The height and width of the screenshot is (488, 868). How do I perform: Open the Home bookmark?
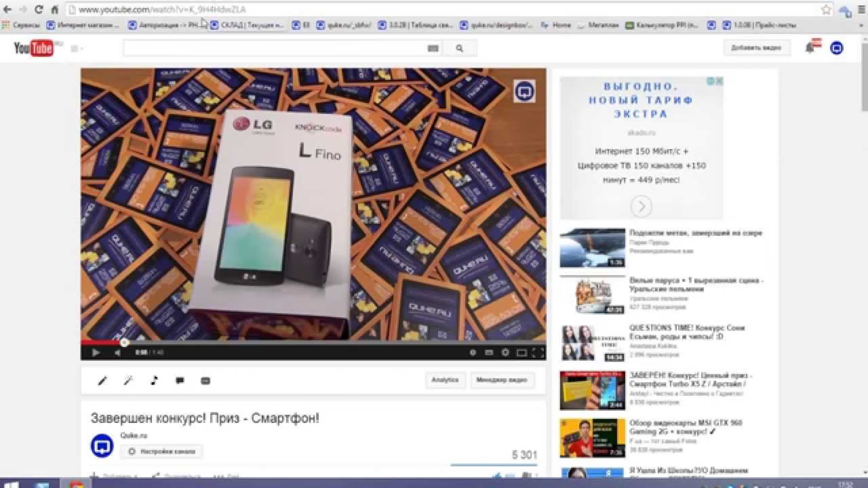(x=556, y=25)
